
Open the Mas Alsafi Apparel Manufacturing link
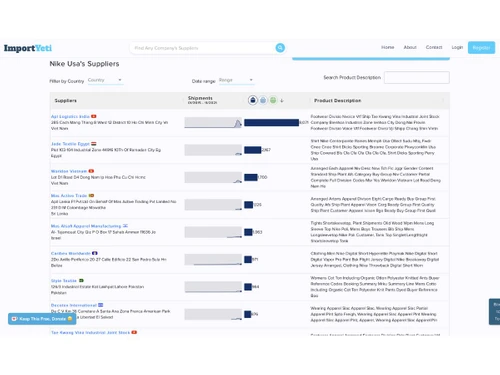pos(86,226)
